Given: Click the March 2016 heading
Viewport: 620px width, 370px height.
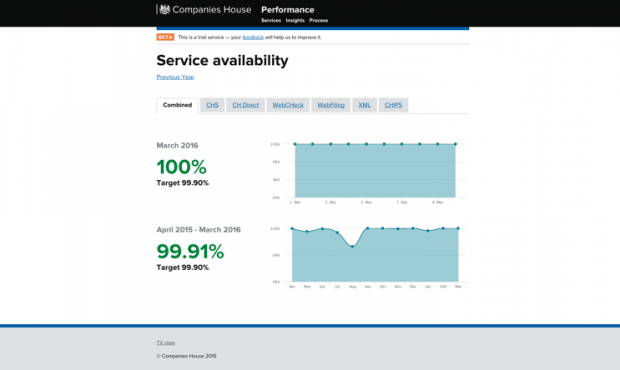Looking at the screenshot, I should point(177,145).
